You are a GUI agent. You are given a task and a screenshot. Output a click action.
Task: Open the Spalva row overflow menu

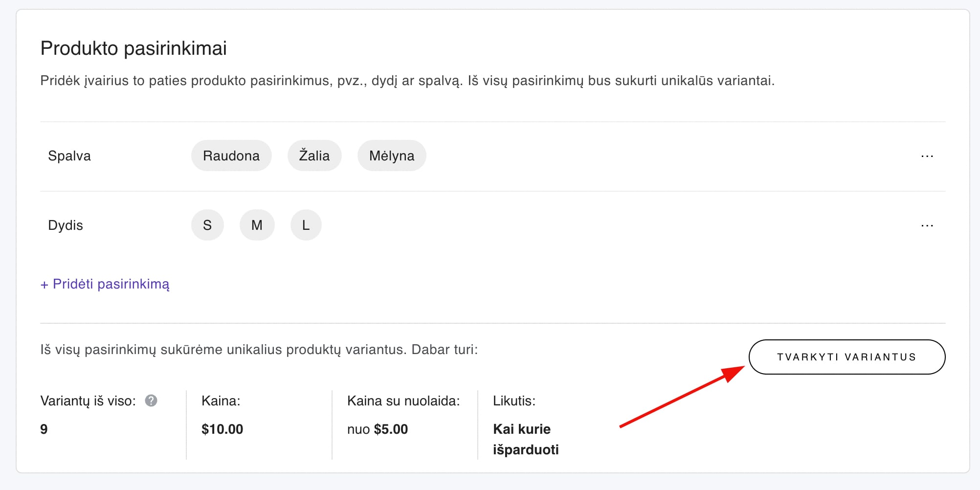pyautogui.click(x=927, y=156)
